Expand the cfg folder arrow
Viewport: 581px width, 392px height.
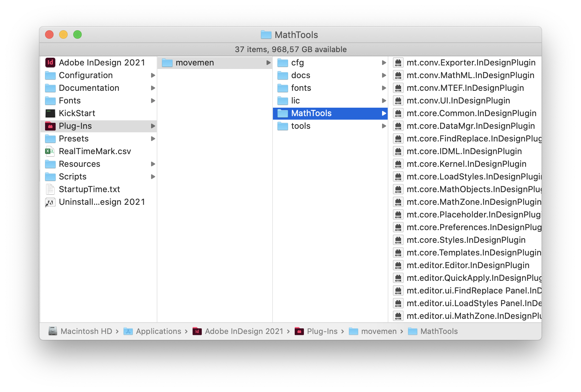(x=384, y=63)
